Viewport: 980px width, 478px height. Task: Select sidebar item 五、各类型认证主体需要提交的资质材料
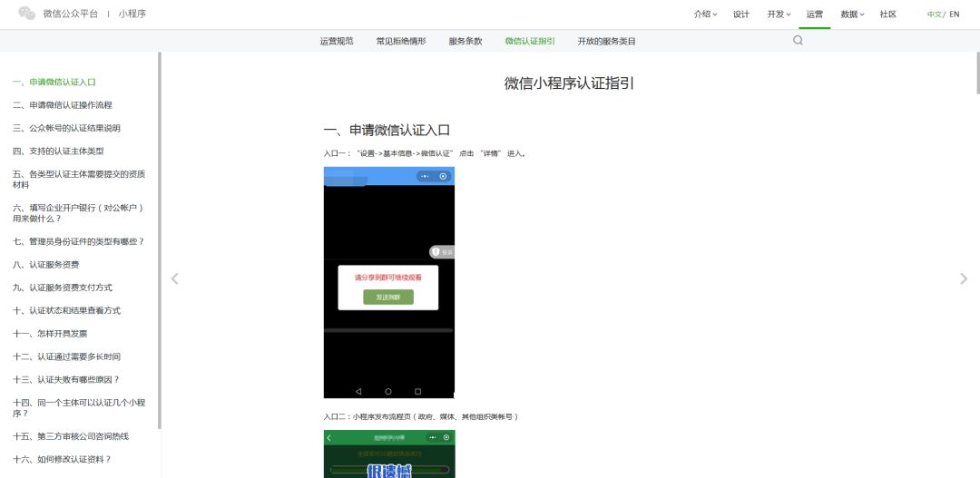pyautogui.click(x=79, y=180)
